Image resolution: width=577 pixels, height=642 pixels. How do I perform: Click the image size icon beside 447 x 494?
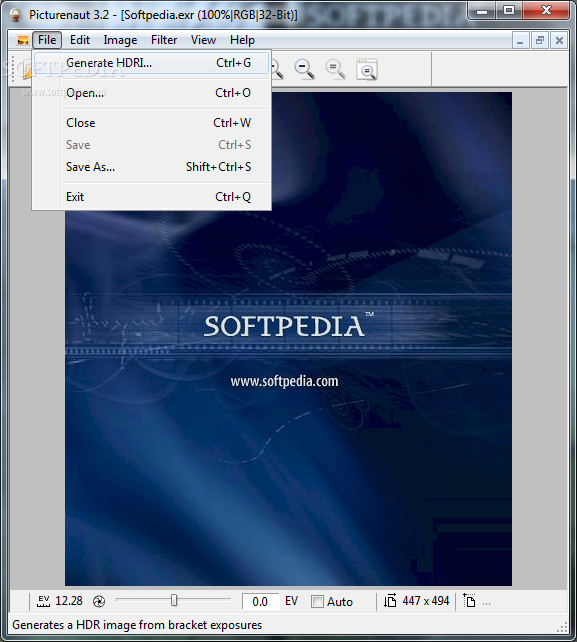(x=390, y=601)
